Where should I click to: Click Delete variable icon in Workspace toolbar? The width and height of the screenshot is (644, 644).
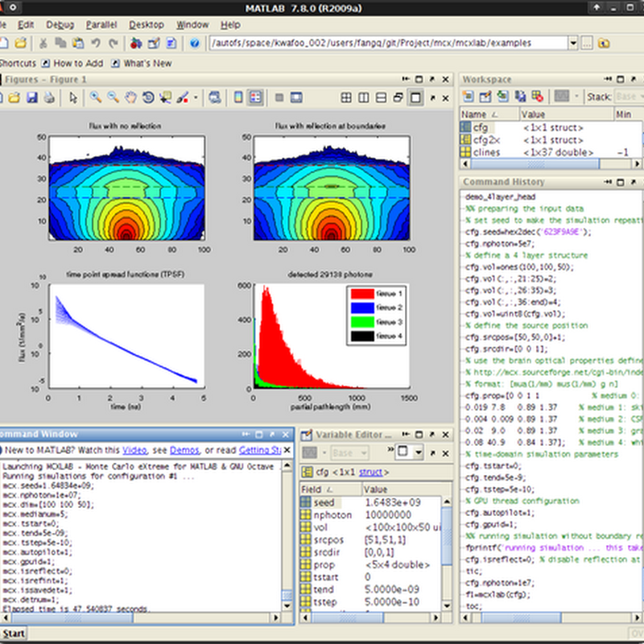click(x=537, y=96)
